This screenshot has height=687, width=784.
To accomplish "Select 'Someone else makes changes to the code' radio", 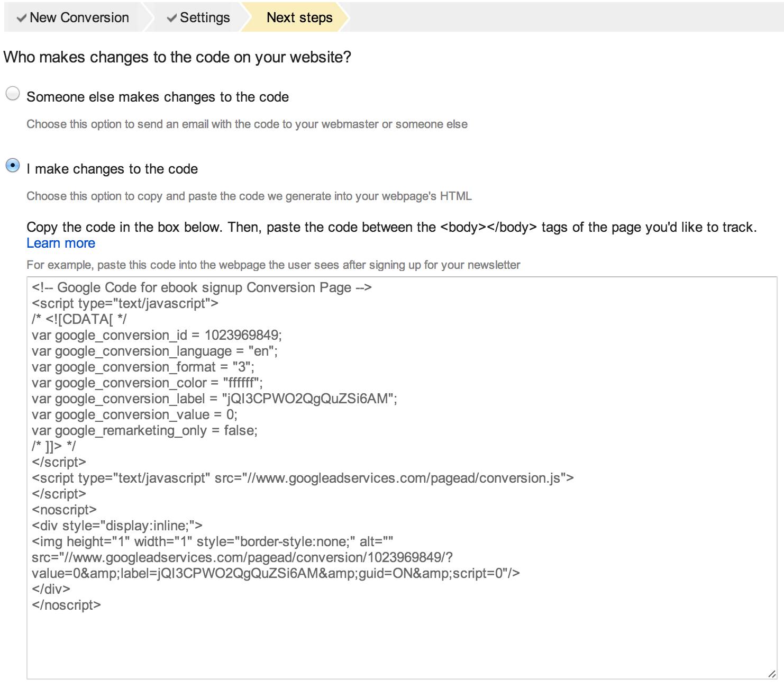I will pos(13,94).
